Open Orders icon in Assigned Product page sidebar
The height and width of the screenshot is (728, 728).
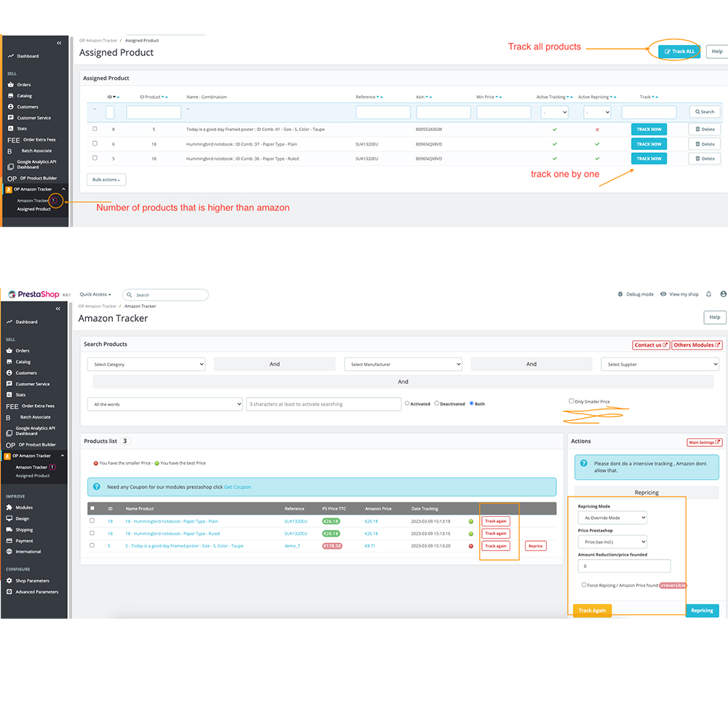tap(11, 84)
